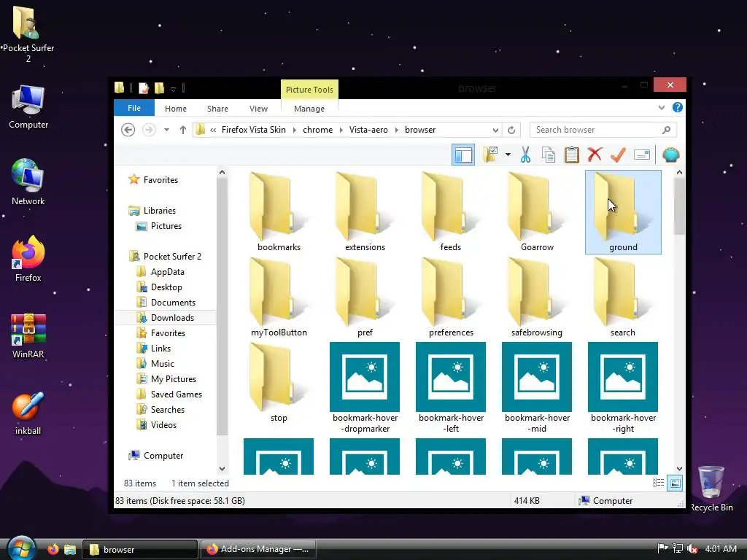Click the blue shell icon in toolbar
The image size is (747, 560).
[671, 155]
